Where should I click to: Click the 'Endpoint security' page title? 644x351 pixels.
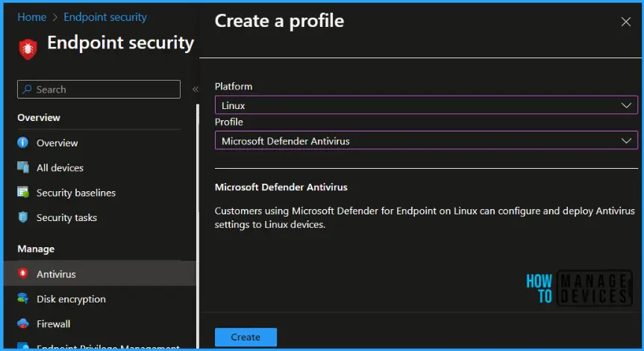[120, 43]
